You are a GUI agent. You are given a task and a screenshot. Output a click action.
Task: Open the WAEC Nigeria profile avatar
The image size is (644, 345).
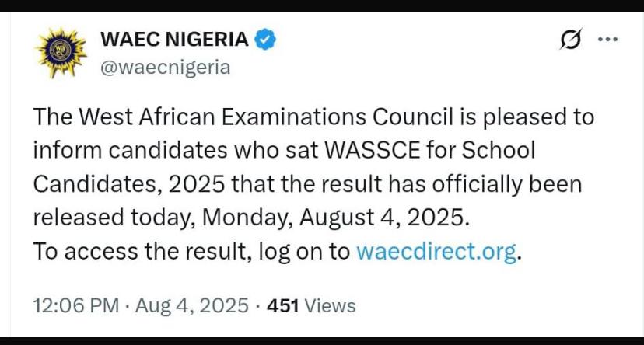61,52
